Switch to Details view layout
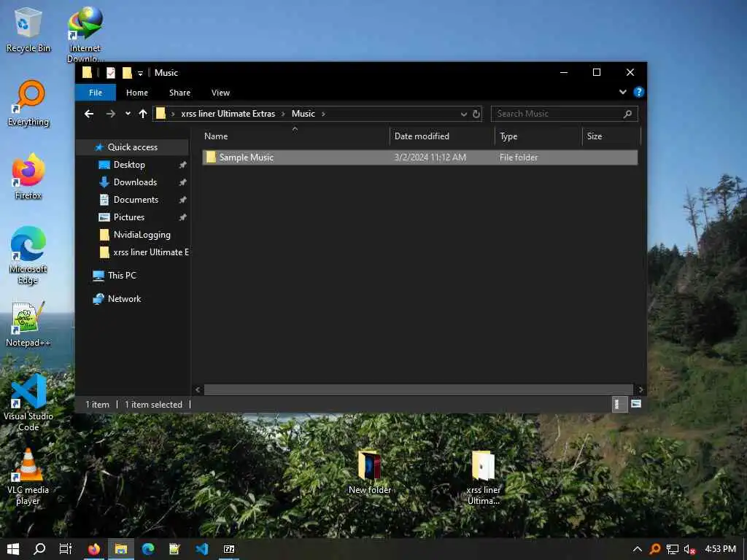This screenshot has height=560, width=747. tap(618, 404)
